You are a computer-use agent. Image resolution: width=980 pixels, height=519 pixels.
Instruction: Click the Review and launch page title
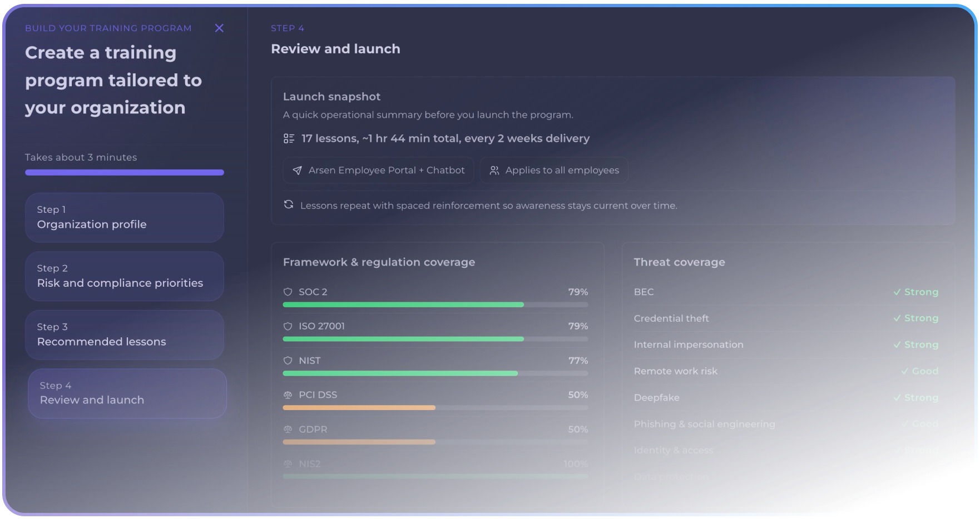coord(335,49)
